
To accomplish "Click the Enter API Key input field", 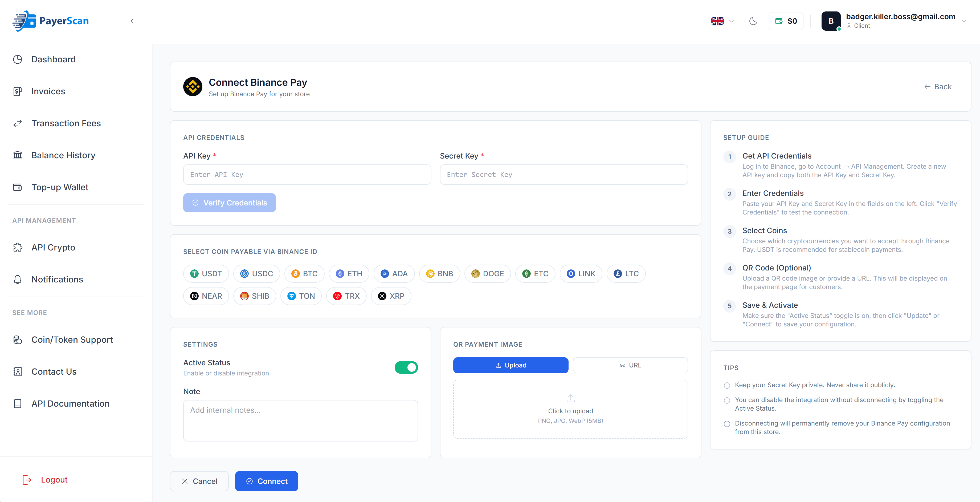I will [307, 175].
